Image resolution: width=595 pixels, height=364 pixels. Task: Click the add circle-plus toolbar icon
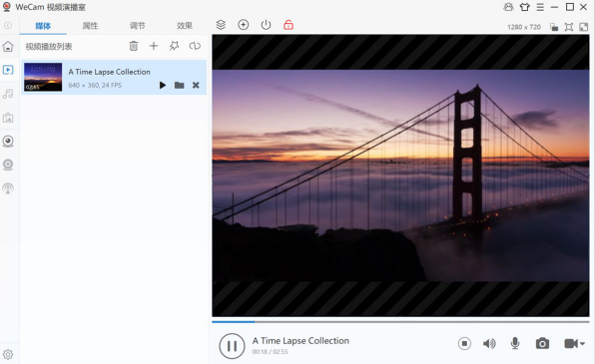[244, 25]
